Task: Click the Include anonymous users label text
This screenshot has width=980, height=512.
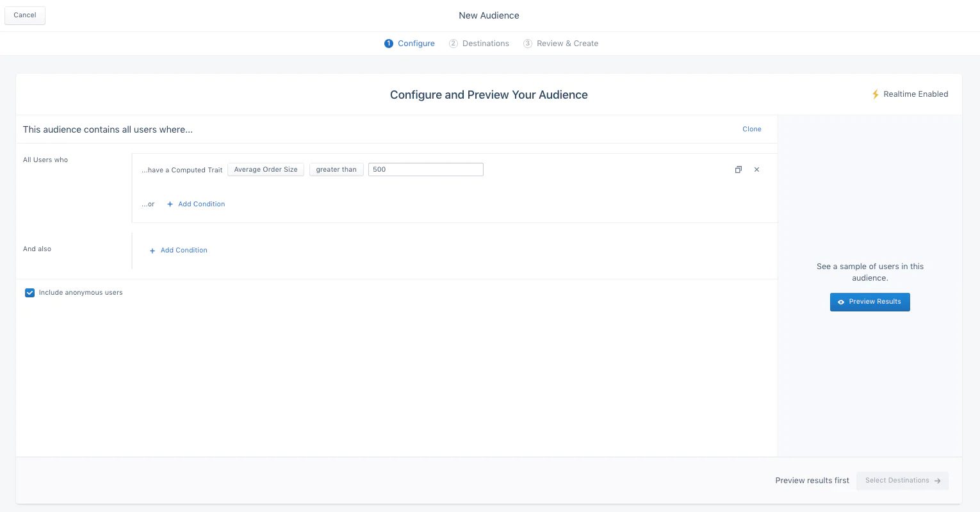Action: [81, 293]
